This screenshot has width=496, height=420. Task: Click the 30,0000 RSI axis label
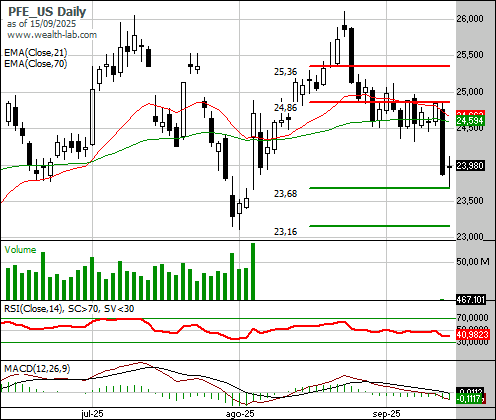(x=472, y=342)
